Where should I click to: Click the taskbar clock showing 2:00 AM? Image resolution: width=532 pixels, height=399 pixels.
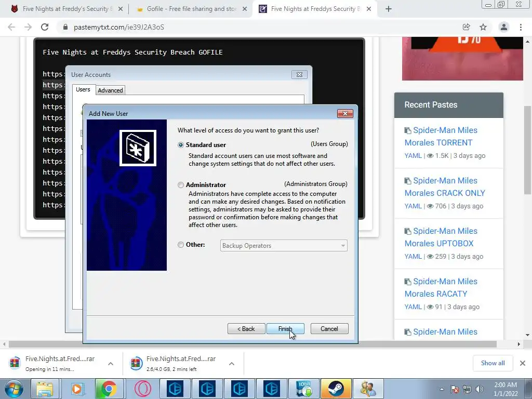(x=506, y=389)
